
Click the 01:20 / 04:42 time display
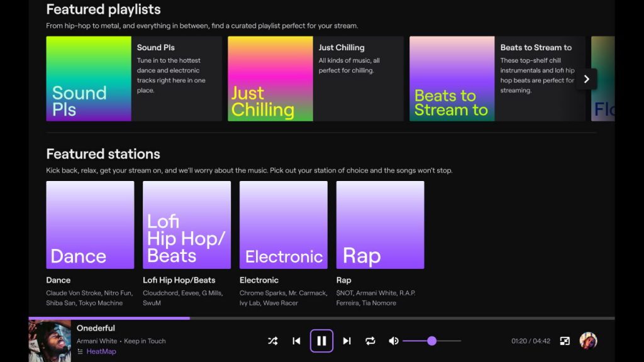531,341
